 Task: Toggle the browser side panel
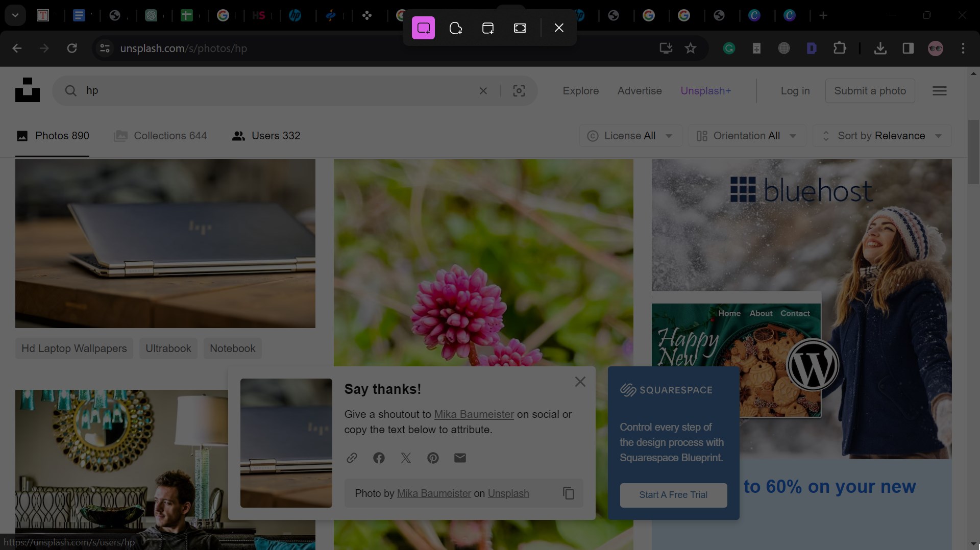(908, 48)
